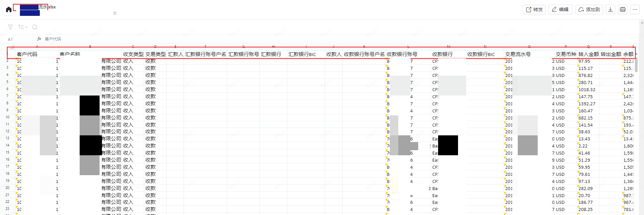Download the spreadsheet file
This screenshot has width=644, height=215.
610,9
